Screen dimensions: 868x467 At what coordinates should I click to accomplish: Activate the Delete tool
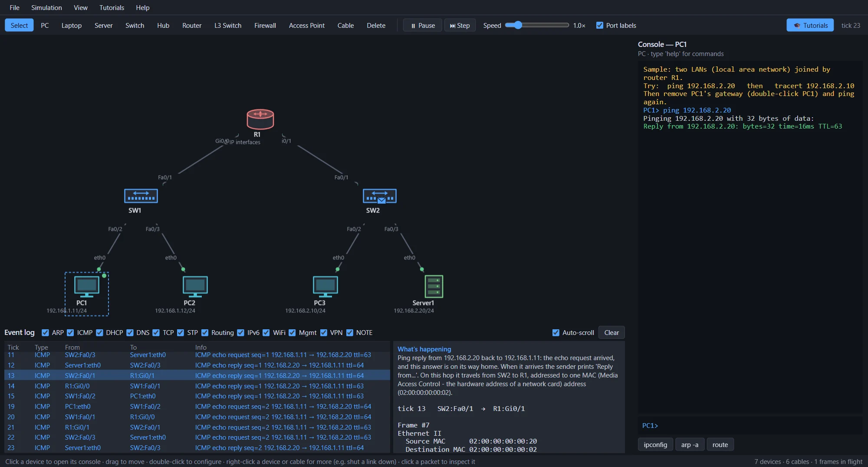click(376, 25)
